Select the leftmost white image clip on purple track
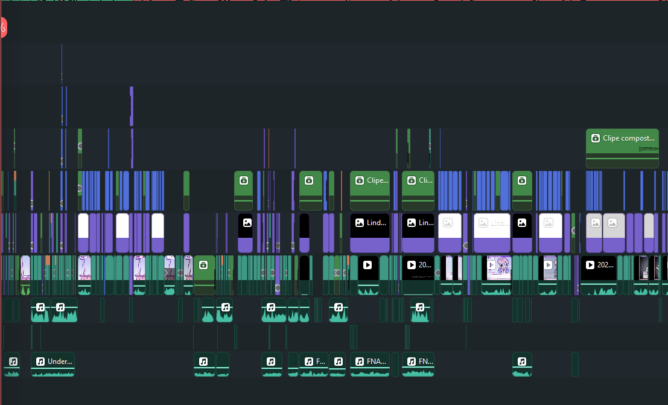Image resolution: width=668 pixels, height=405 pixels. [84, 228]
